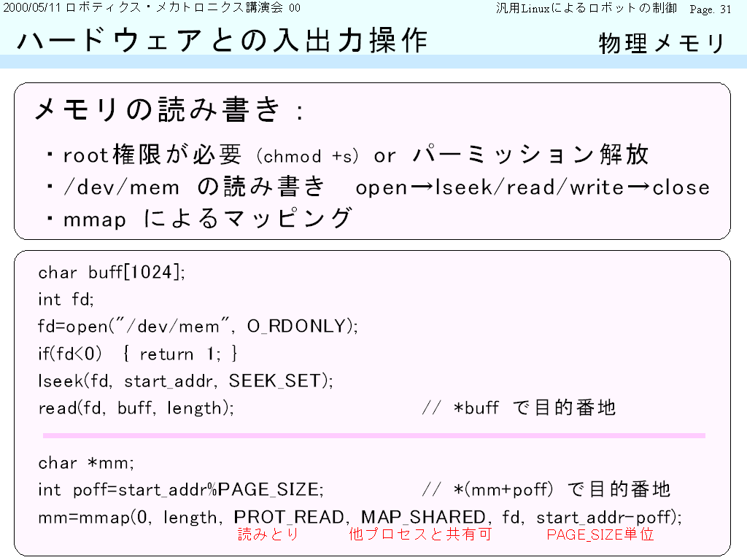The width and height of the screenshot is (747, 560).
Task: Click the Page. 31 label
Action: click(711, 9)
